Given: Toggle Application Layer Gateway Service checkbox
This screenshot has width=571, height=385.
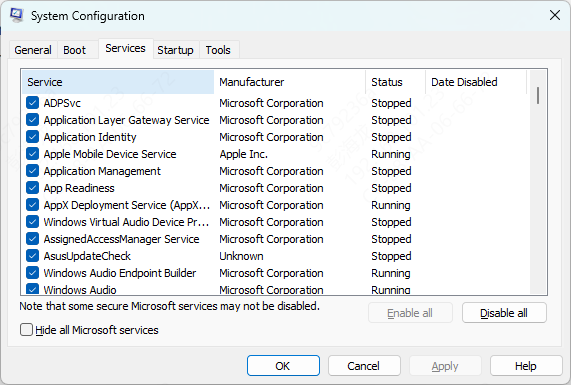Looking at the screenshot, I should (32, 120).
